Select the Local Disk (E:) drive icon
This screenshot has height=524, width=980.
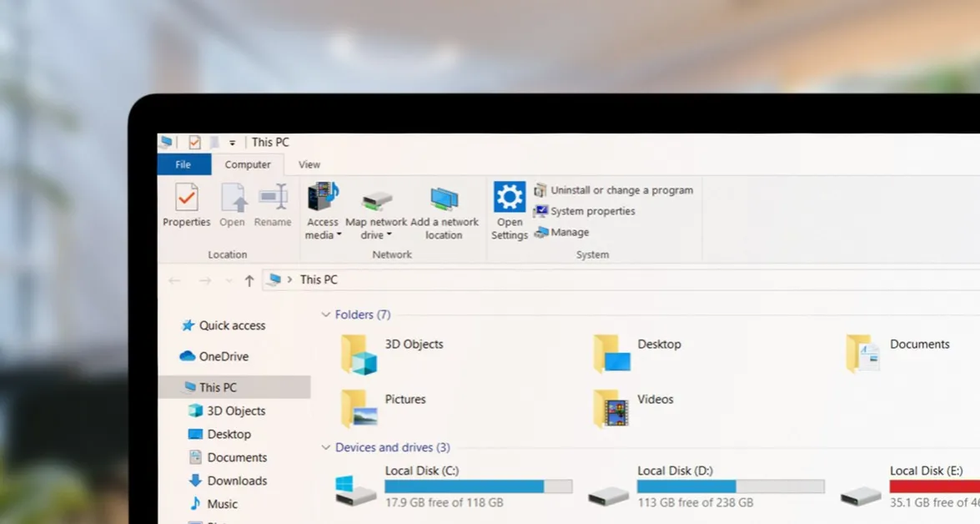(861, 496)
